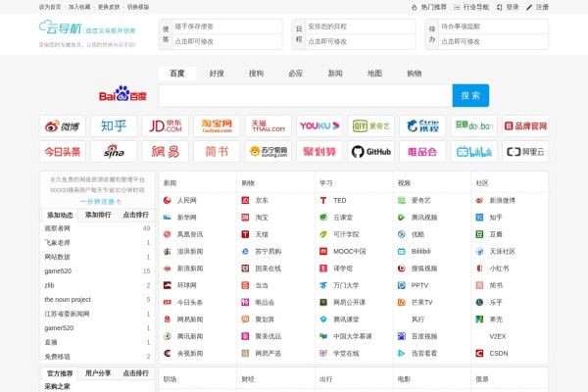The height and width of the screenshot is (392, 588).
Task: Open 凤凰资讯 in the 新闻 column
Action: pyautogui.click(x=190, y=234)
